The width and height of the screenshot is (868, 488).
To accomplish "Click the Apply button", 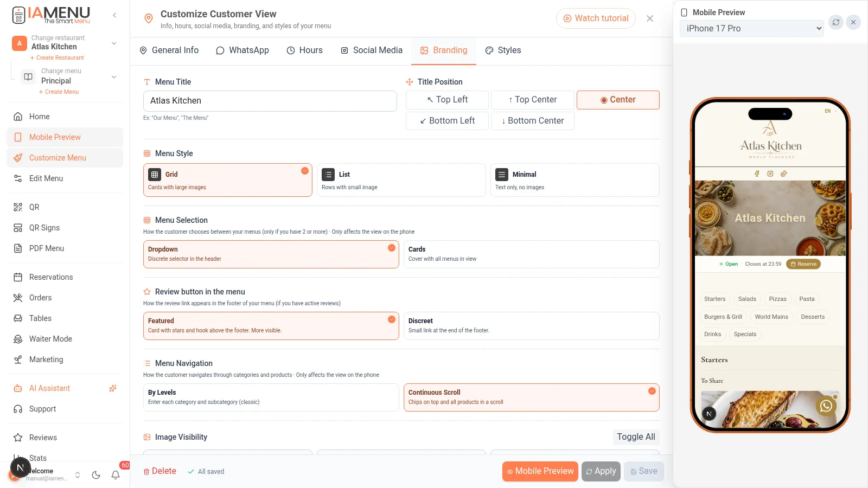I will (601, 472).
